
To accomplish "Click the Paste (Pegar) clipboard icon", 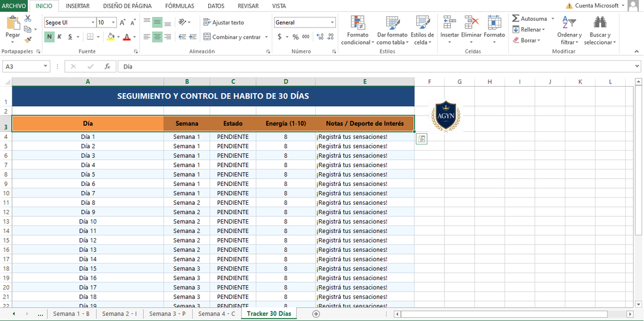I will tap(13, 23).
